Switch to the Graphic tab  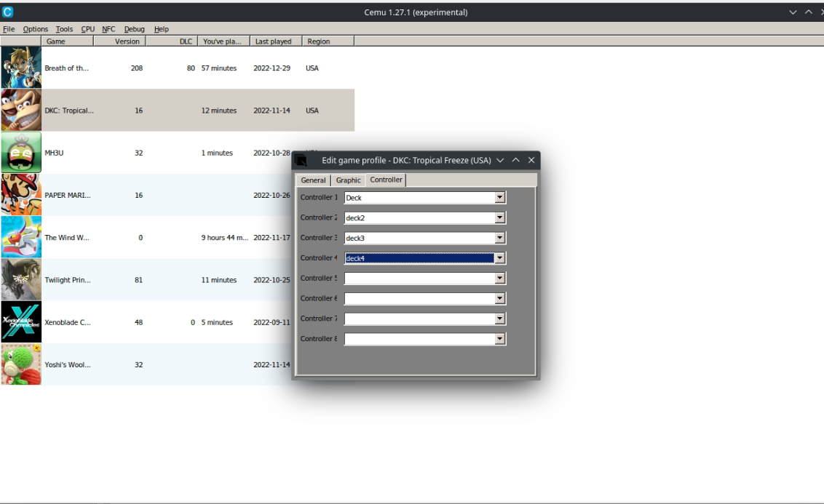pos(349,180)
